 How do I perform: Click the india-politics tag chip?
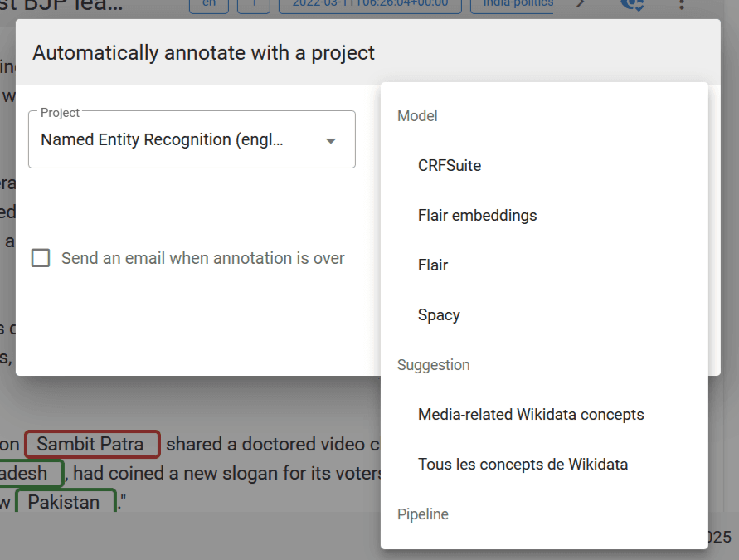(x=512, y=5)
